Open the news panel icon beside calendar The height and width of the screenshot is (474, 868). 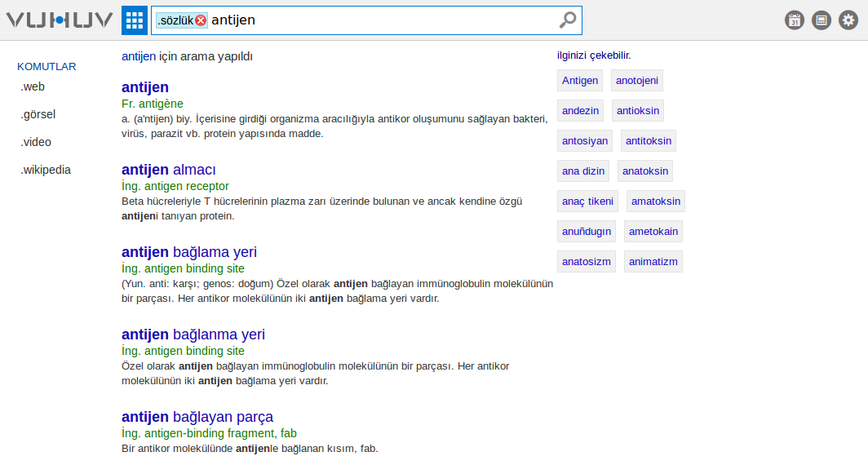(821, 20)
